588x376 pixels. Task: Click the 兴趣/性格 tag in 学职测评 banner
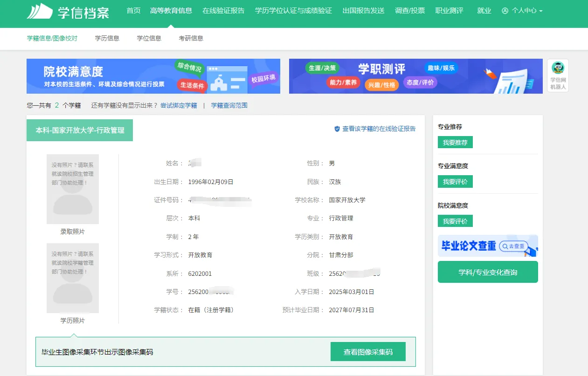click(x=381, y=85)
